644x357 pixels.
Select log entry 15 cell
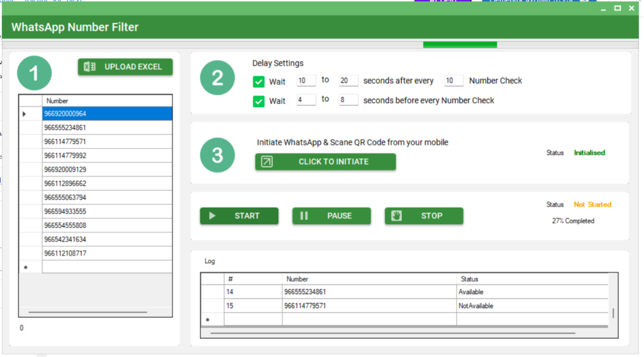point(253,306)
